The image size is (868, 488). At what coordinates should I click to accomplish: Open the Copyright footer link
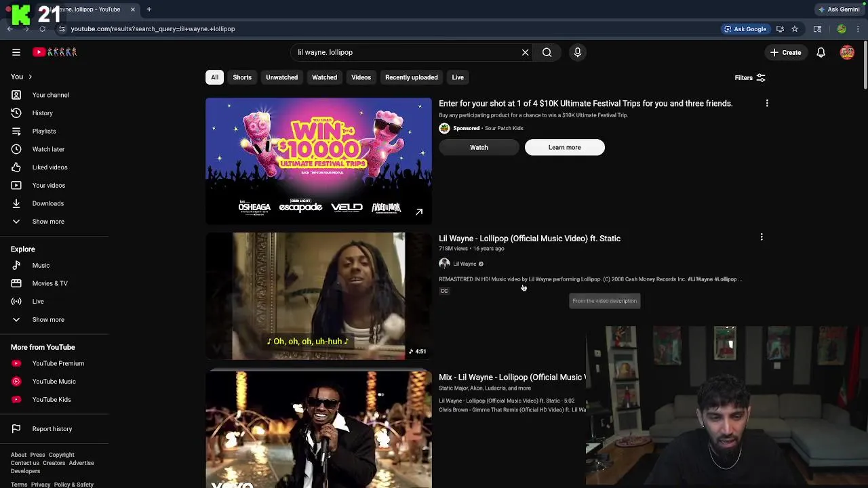61,455
